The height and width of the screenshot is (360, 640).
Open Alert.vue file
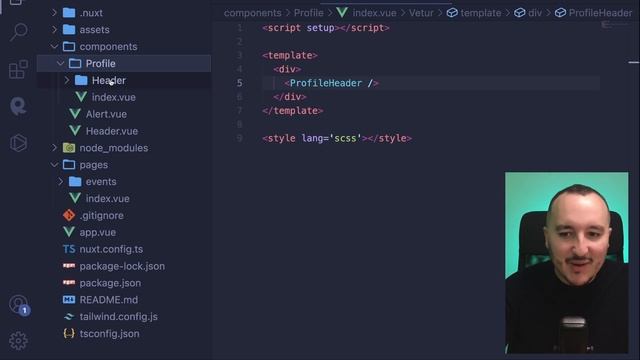click(106, 114)
